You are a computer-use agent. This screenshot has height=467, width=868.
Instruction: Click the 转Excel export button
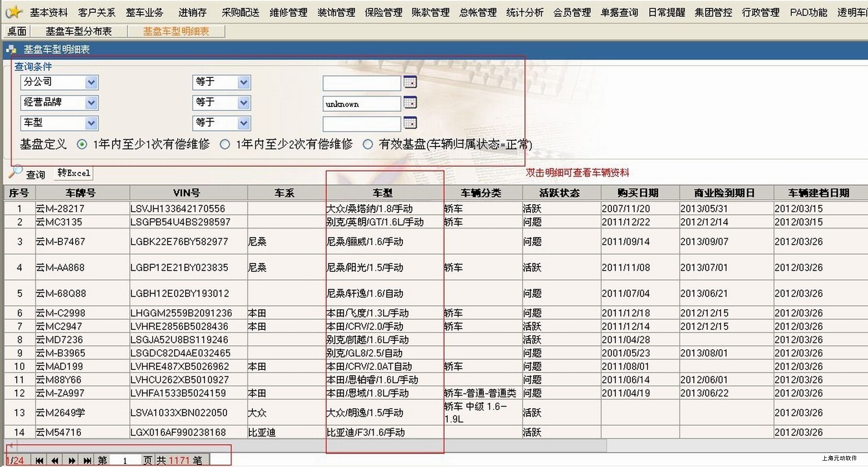(x=74, y=173)
